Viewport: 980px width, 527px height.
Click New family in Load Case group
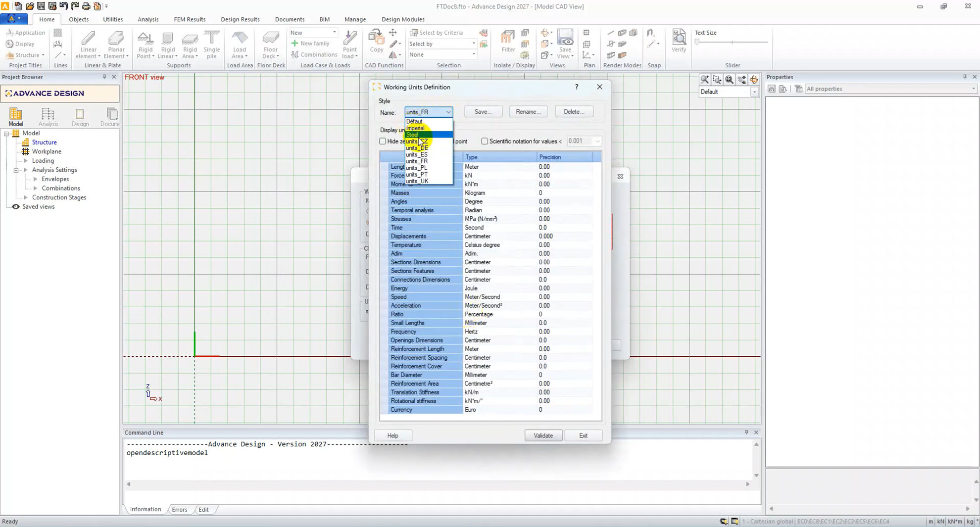pyautogui.click(x=310, y=44)
